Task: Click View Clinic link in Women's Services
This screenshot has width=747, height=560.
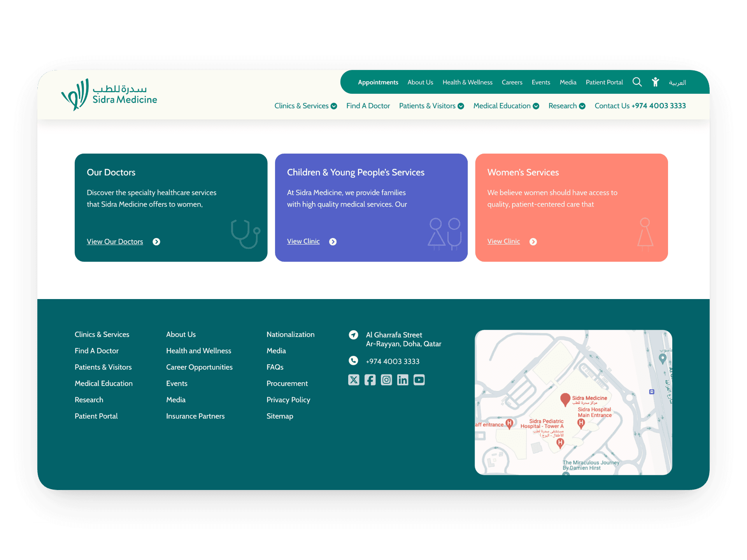Action: [503, 241]
